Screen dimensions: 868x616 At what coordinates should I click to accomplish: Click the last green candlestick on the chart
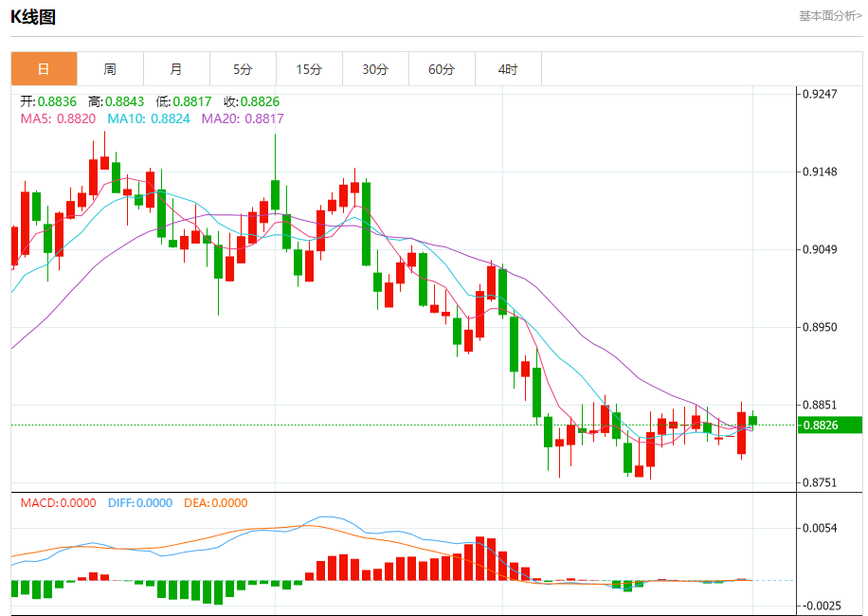[752, 421]
